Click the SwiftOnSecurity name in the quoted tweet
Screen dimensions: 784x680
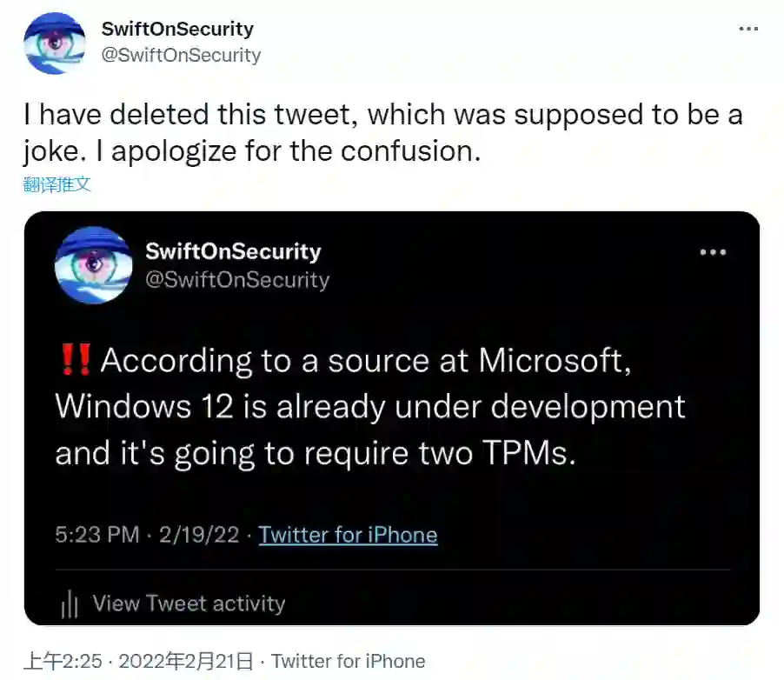coord(233,252)
